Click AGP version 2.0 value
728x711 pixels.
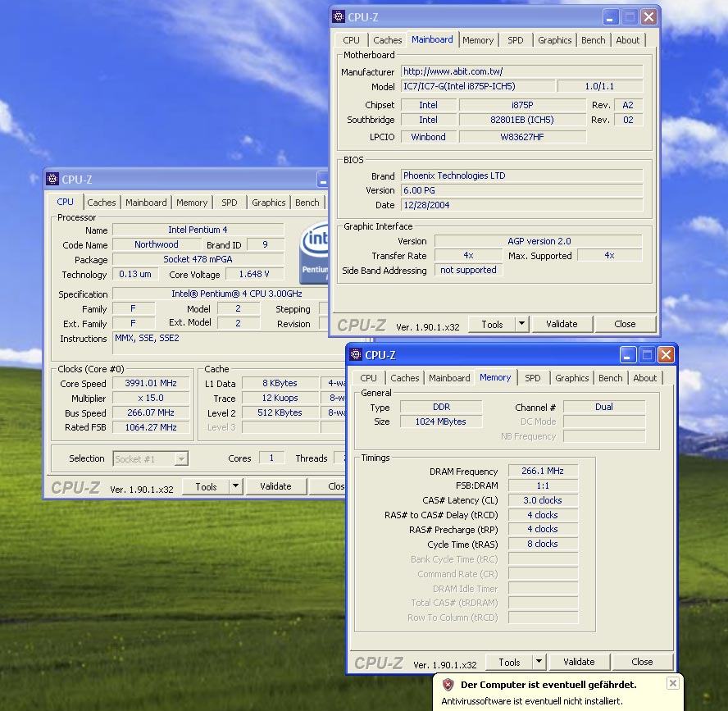coord(539,241)
